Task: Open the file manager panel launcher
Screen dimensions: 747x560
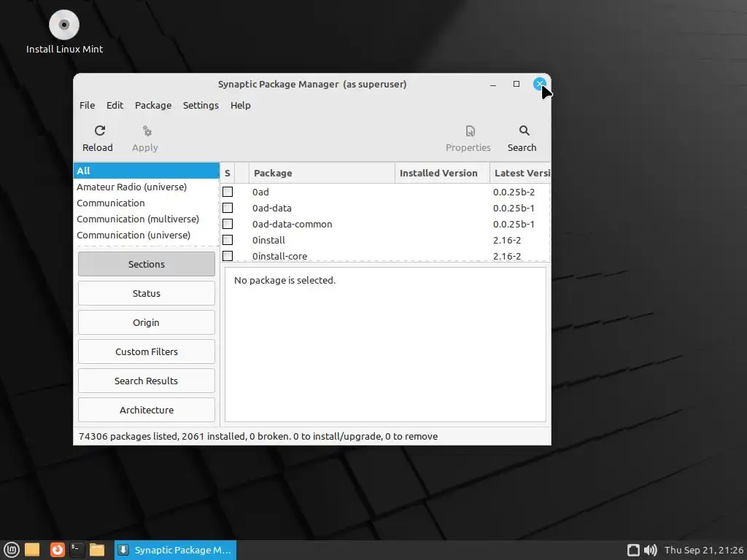Action: point(97,550)
